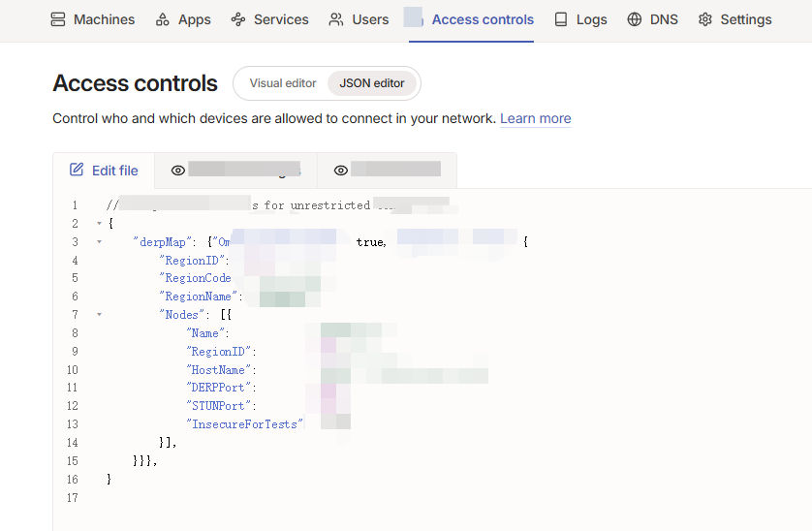This screenshot has width=812, height=531.
Task: Switch to the Visual editor mode
Action: click(283, 83)
